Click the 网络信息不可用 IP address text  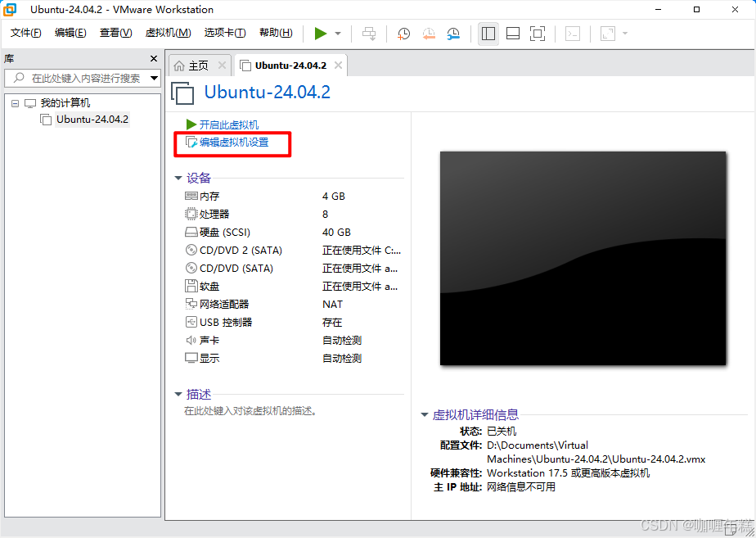click(x=521, y=487)
